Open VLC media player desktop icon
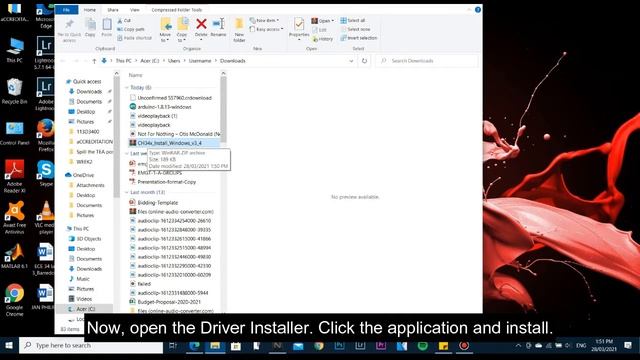 pos(46,218)
